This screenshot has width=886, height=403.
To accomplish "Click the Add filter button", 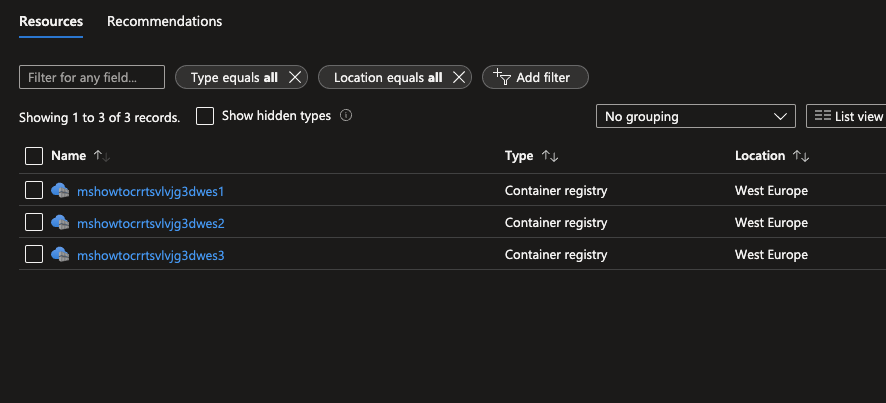I will [x=534, y=77].
